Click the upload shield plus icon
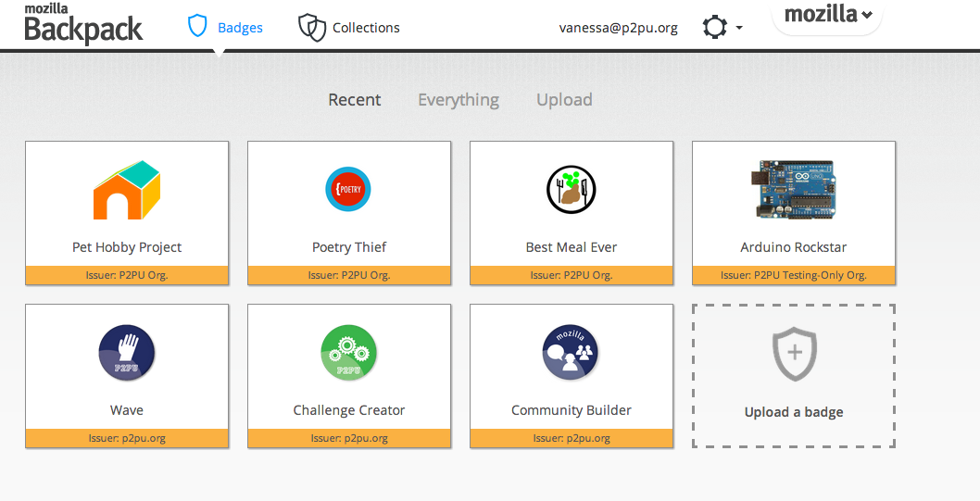The image size is (980, 501). pyautogui.click(x=795, y=354)
